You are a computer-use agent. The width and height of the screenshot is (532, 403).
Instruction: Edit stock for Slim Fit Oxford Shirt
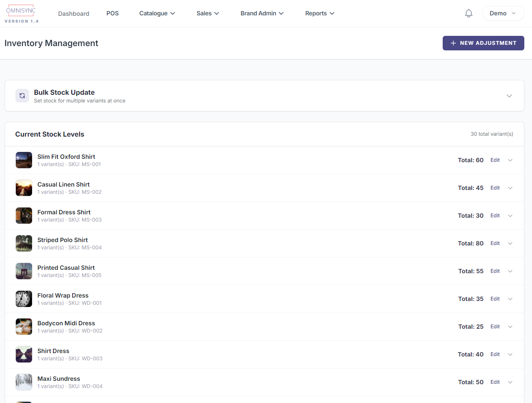click(x=495, y=160)
